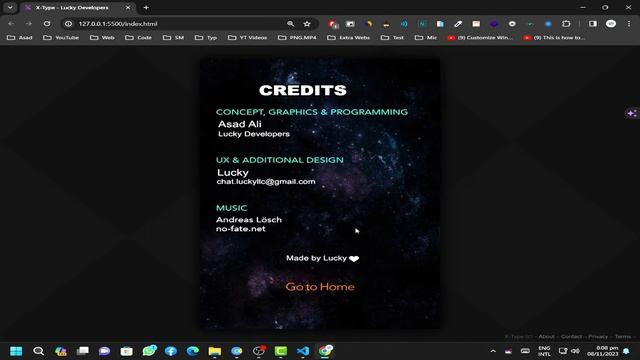Open the tab search dropdown arrow
This screenshot has width=640, height=360.
[x=10, y=7]
